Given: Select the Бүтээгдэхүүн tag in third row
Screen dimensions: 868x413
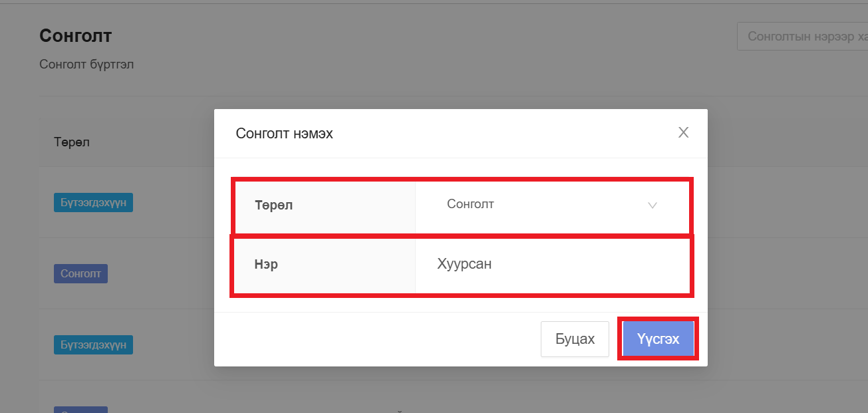Looking at the screenshot, I should [93, 344].
